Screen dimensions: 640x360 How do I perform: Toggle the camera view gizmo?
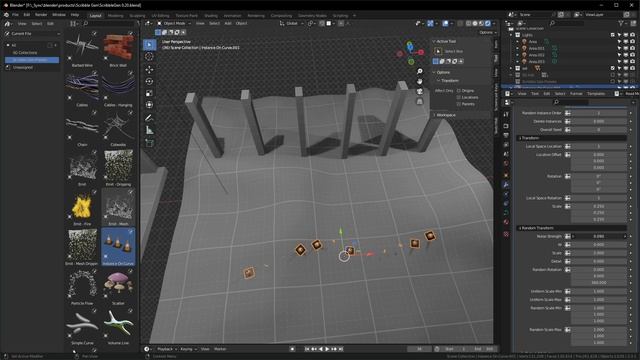click(420, 91)
